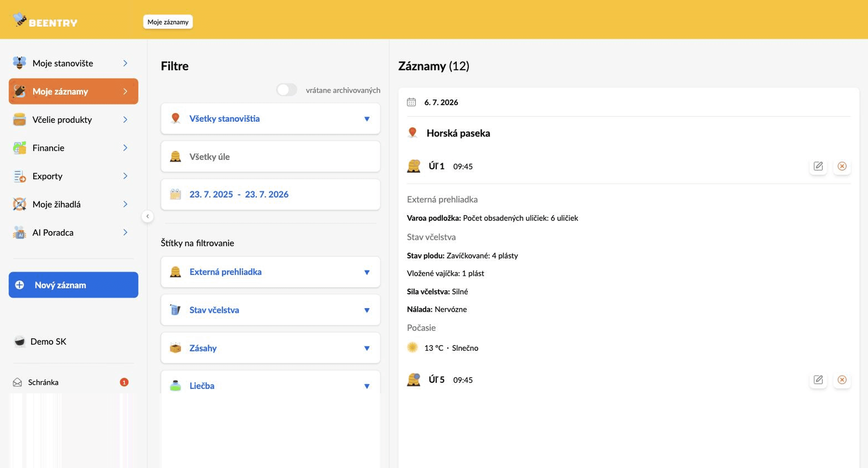Click the Včelie produkty honey jar icon
868x468 pixels.
(19, 120)
